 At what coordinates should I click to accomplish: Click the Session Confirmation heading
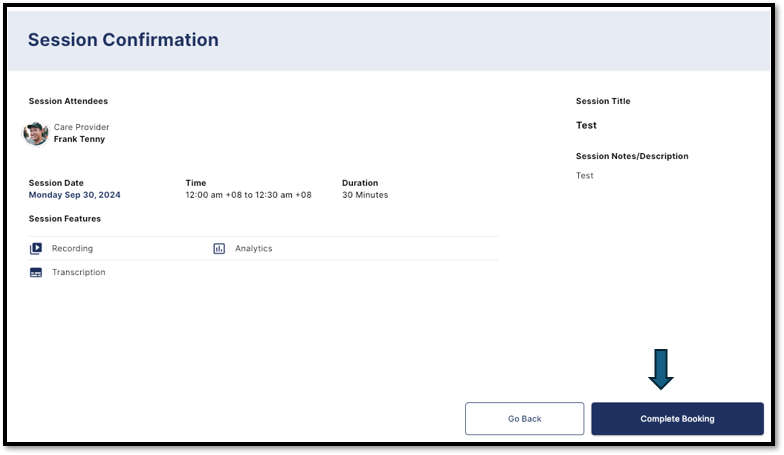tap(123, 40)
